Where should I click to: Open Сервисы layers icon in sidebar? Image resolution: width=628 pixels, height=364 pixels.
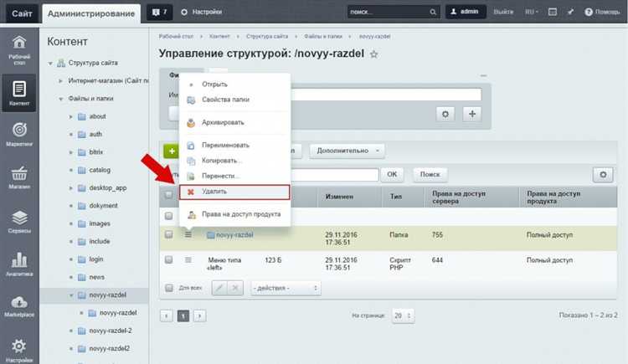click(x=19, y=220)
